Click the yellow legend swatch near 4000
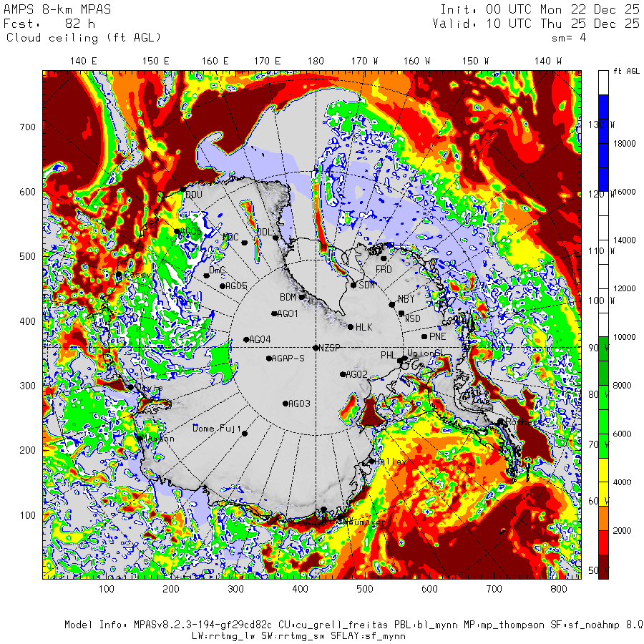644x644 pixels. pyautogui.click(x=603, y=482)
